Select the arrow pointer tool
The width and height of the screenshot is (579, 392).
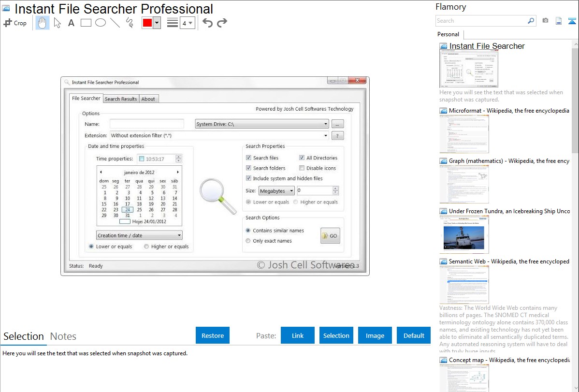57,23
